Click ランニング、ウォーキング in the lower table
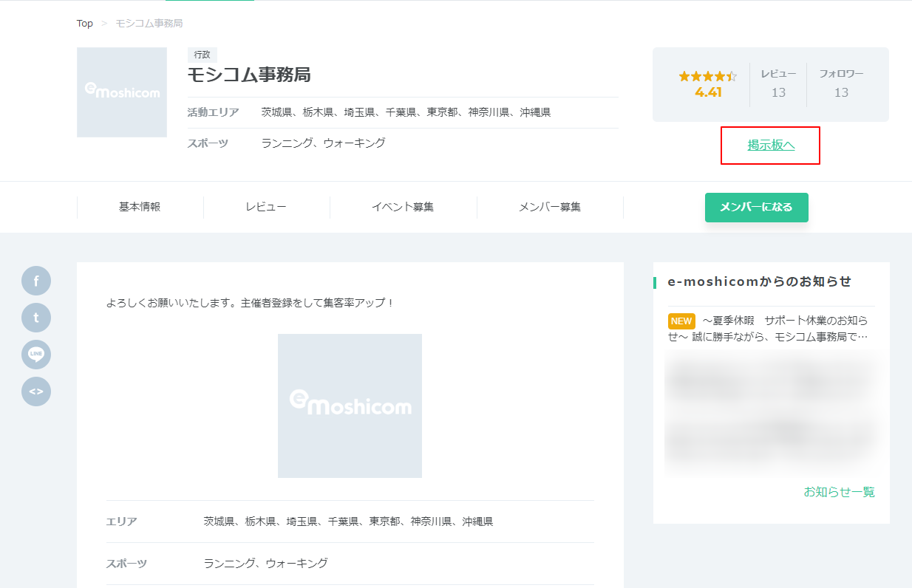Screen dimensions: 912x588 266,564
